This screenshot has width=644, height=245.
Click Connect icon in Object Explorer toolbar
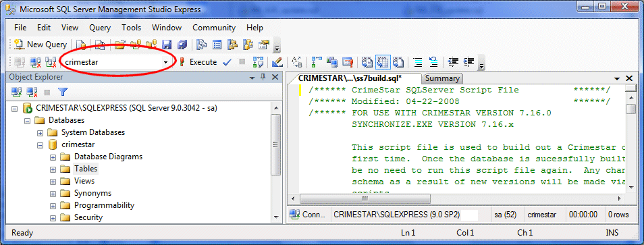16,92
